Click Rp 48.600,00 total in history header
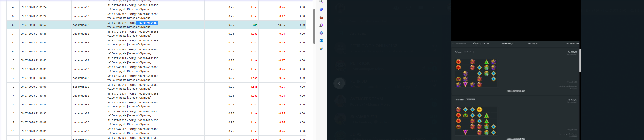Screen dimensions: 644x140 click(573, 44)
